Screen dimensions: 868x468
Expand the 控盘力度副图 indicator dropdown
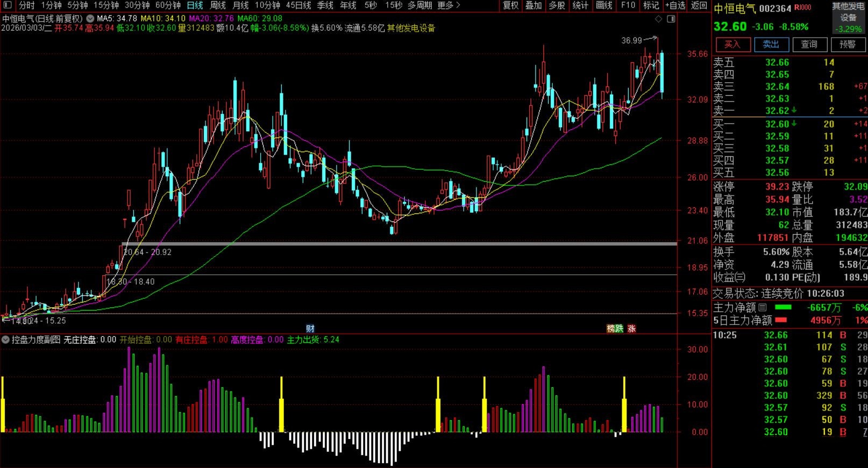click(5, 340)
